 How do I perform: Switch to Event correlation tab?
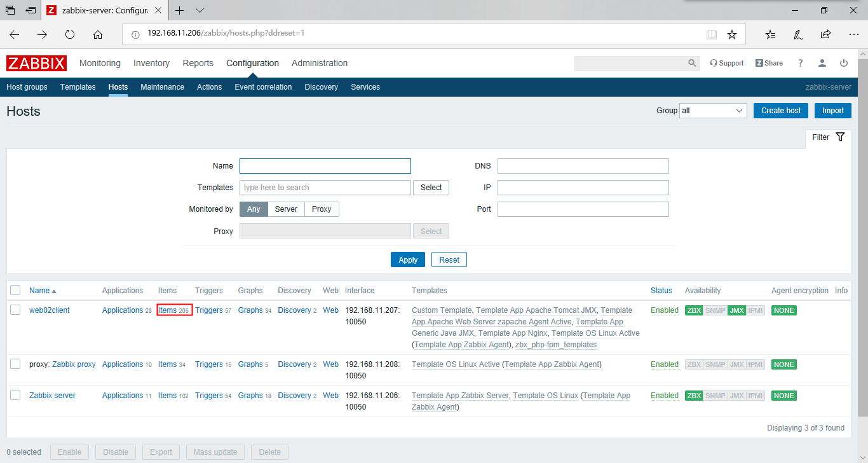coord(263,87)
